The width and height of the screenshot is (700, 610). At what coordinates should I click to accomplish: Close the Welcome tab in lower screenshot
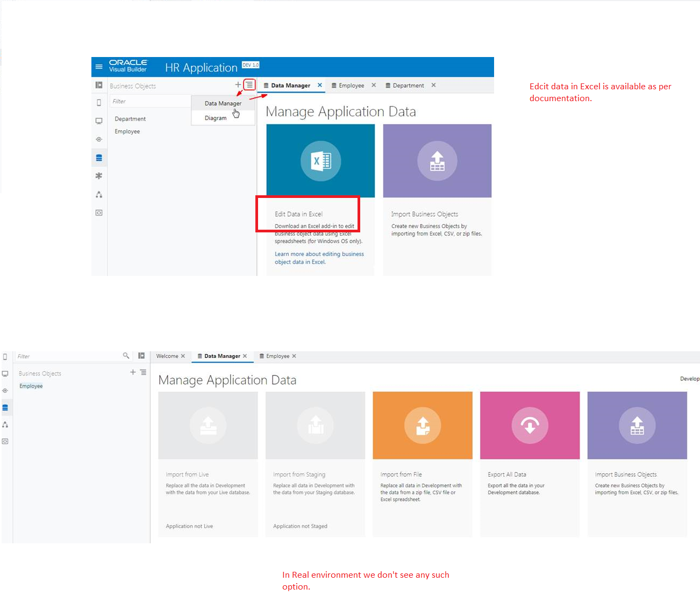(x=183, y=356)
